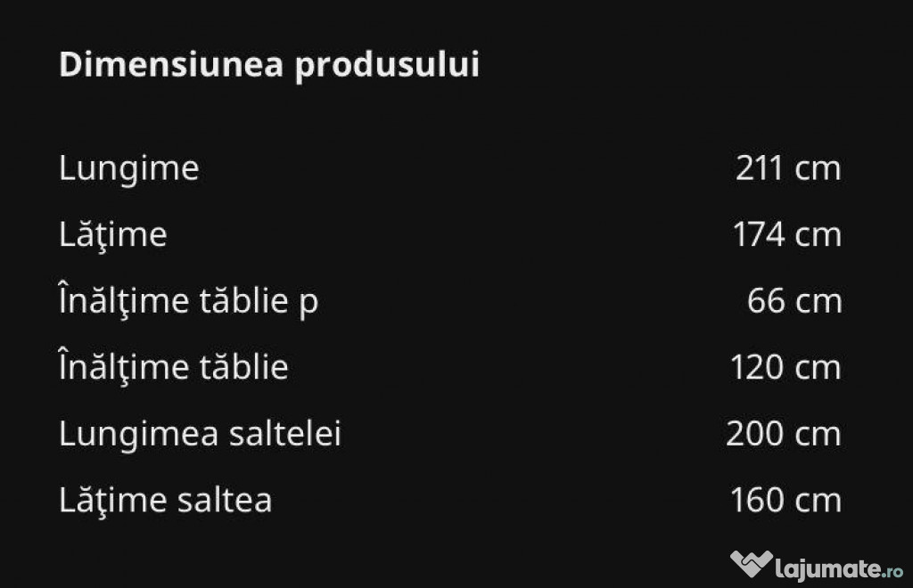Click the word saltelei in the fifth row
This screenshot has width=913, height=588.
(285, 433)
